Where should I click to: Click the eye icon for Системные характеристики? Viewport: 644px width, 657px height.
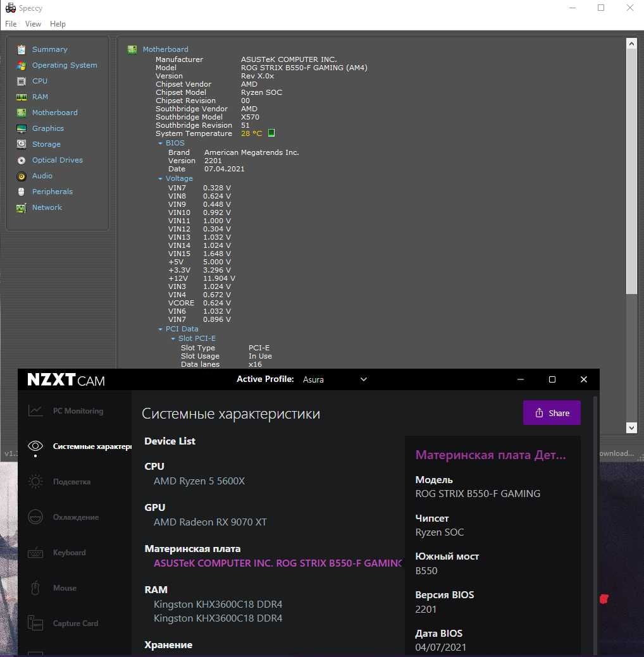coord(35,446)
